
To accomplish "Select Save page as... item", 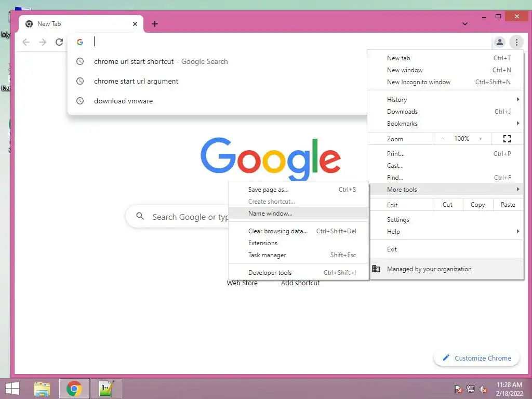I will (x=298, y=189).
